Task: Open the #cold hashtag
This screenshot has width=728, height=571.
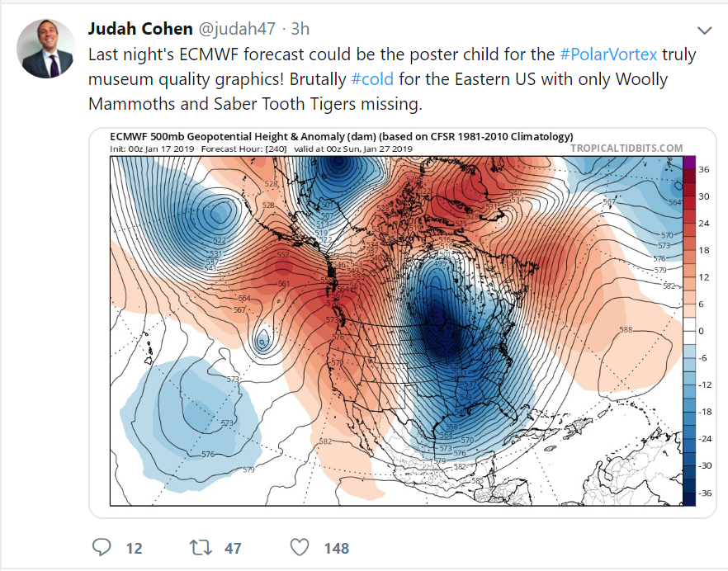Action: tap(372, 79)
